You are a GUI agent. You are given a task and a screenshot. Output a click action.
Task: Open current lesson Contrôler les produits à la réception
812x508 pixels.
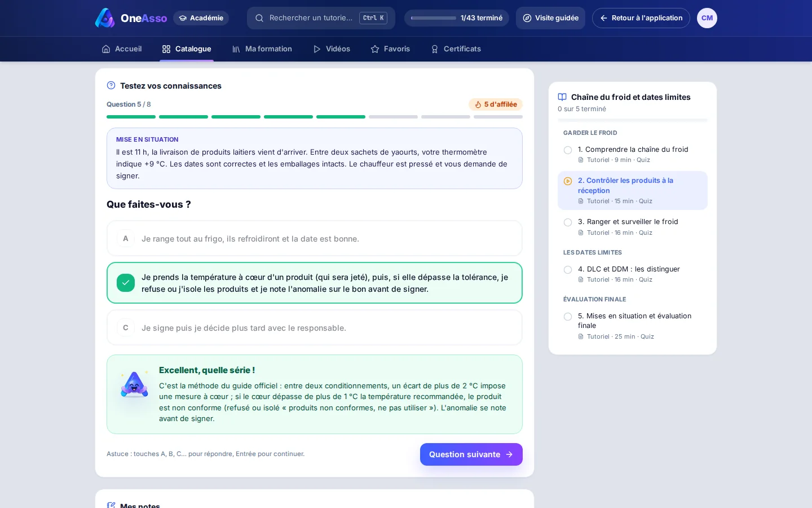pyautogui.click(x=633, y=191)
